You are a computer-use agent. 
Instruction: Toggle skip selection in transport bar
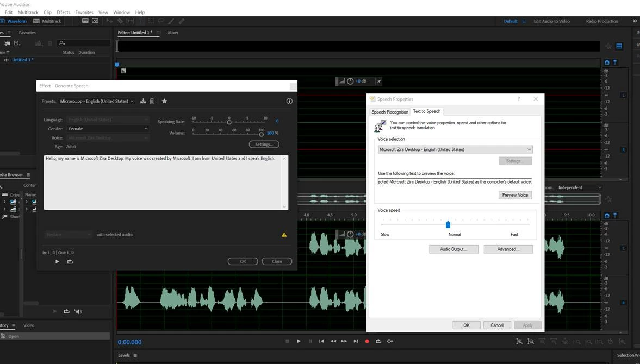(390, 341)
